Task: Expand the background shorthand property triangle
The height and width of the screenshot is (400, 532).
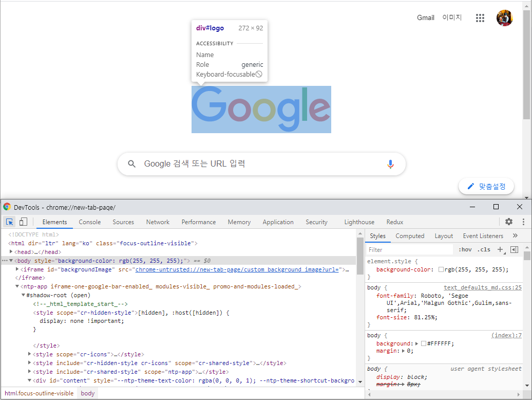Action: coord(416,343)
